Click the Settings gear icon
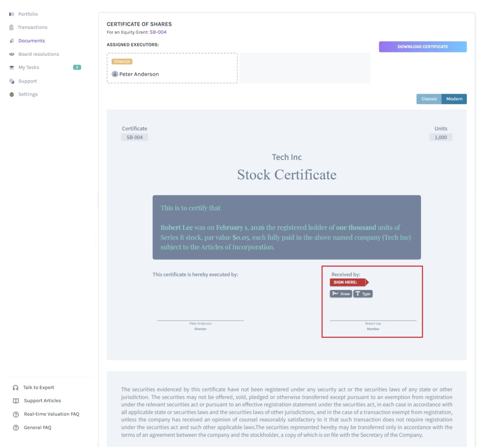This screenshot has width=480, height=448. [x=12, y=94]
